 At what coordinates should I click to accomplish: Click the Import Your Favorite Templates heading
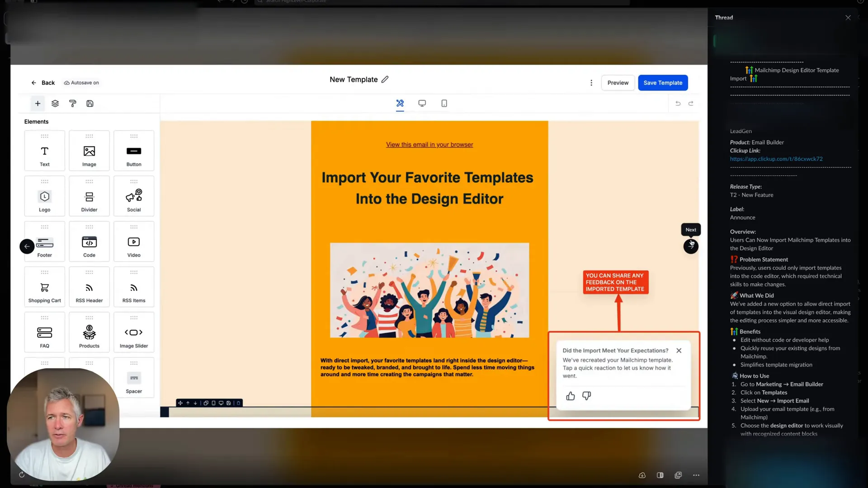428,188
